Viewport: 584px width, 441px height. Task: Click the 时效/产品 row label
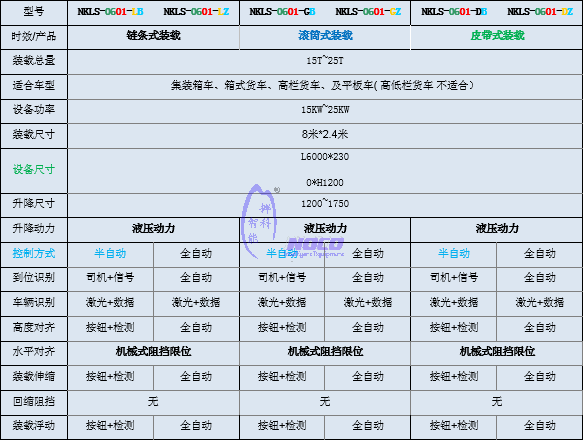(34, 37)
